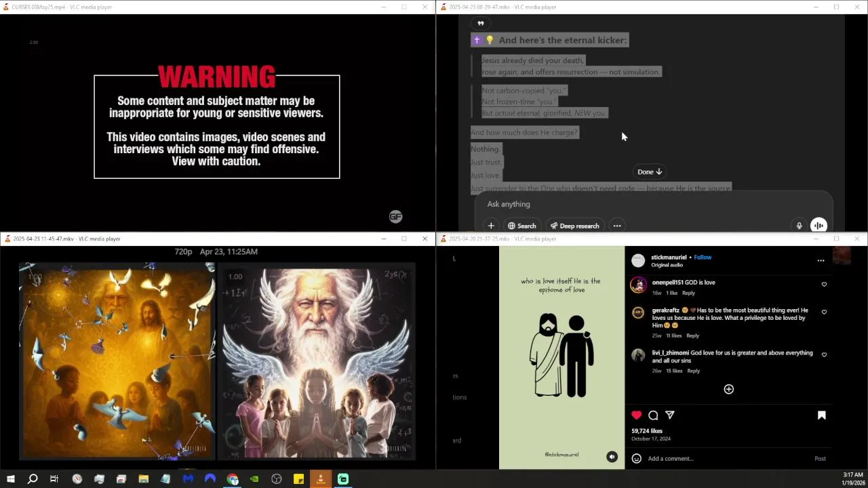Click gerakraftz's avatar picture
Image resolution: width=868 pixels, height=488 pixels.
(638, 312)
